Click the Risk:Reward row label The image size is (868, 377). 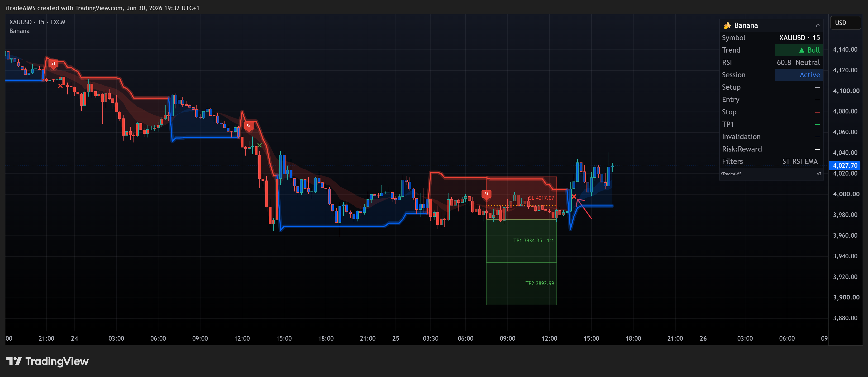click(x=741, y=149)
